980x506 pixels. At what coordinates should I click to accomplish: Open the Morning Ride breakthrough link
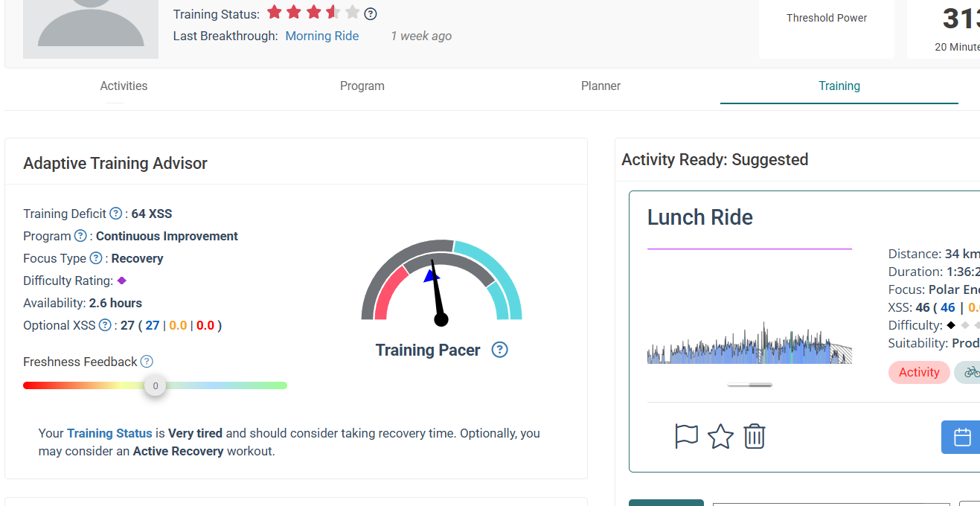[322, 36]
